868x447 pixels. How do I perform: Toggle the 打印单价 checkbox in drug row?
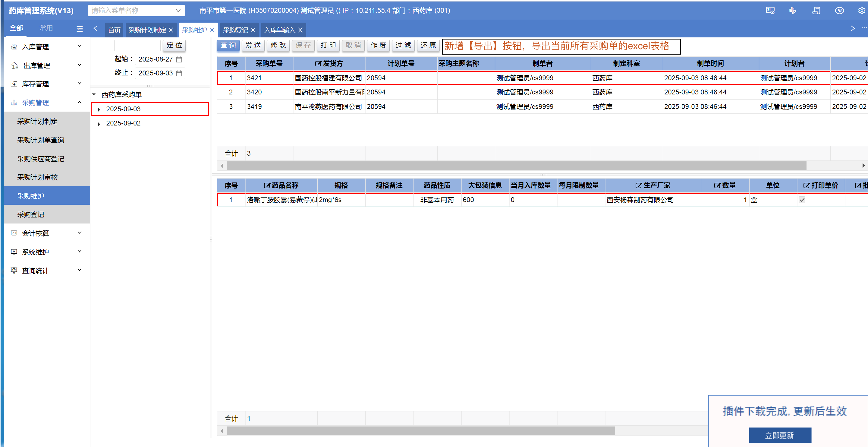tap(802, 200)
